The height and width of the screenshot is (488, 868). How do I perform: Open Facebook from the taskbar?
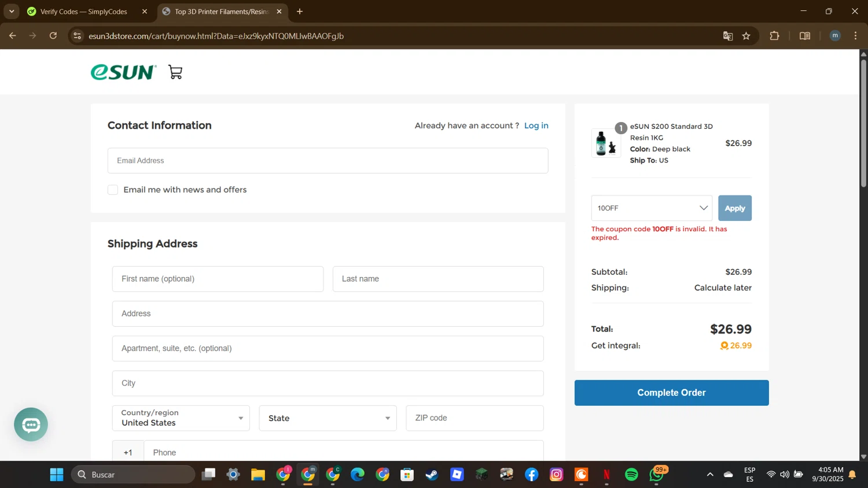click(532, 475)
